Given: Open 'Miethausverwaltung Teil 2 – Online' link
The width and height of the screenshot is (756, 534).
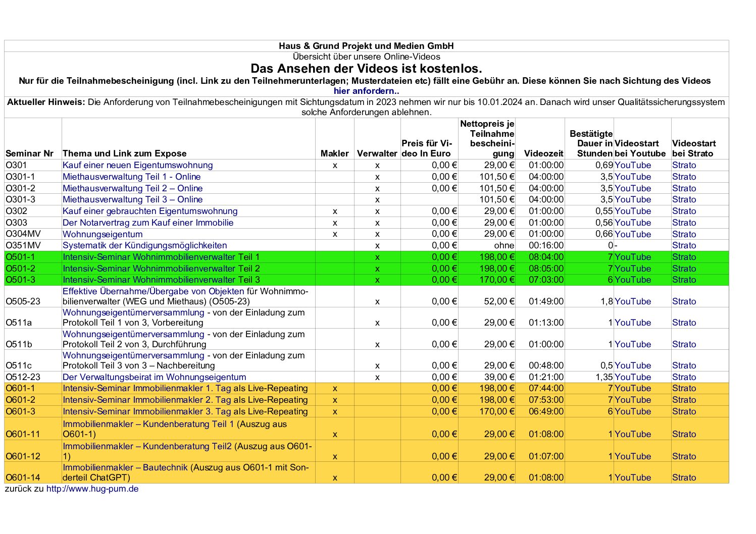Looking at the screenshot, I should pos(133,188).
